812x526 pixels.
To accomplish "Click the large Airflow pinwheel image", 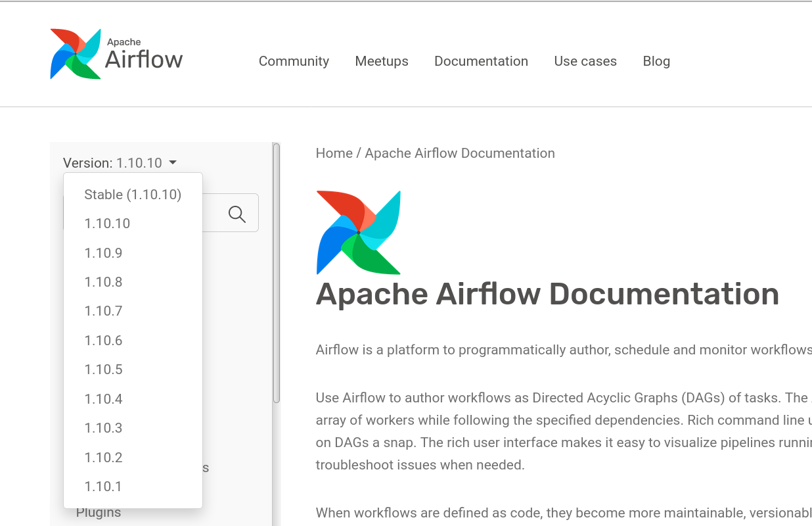I will pyautogui.click(x=359, y=232).
